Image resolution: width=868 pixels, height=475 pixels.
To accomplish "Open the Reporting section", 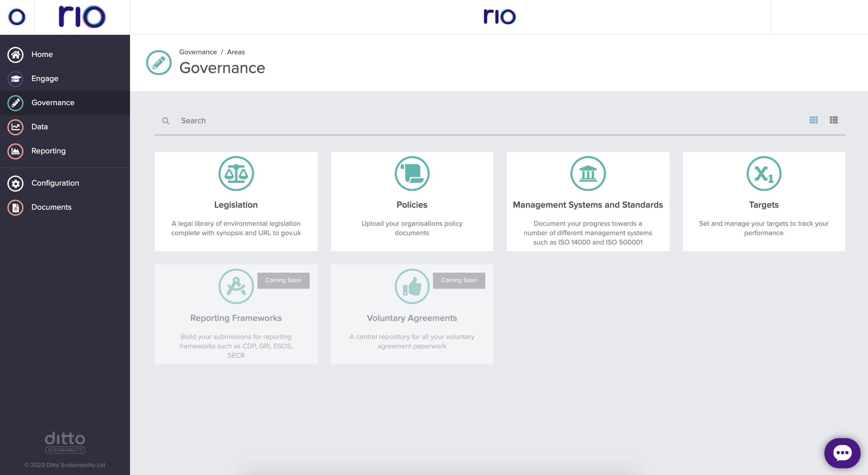I will (x=65, y=151).
